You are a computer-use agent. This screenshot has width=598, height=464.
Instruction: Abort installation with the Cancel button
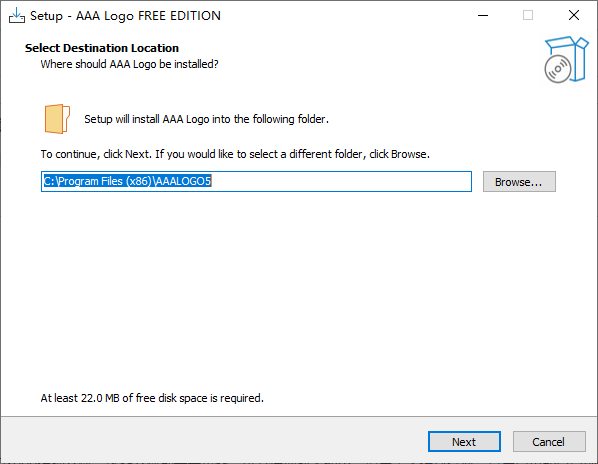(549, 442)
